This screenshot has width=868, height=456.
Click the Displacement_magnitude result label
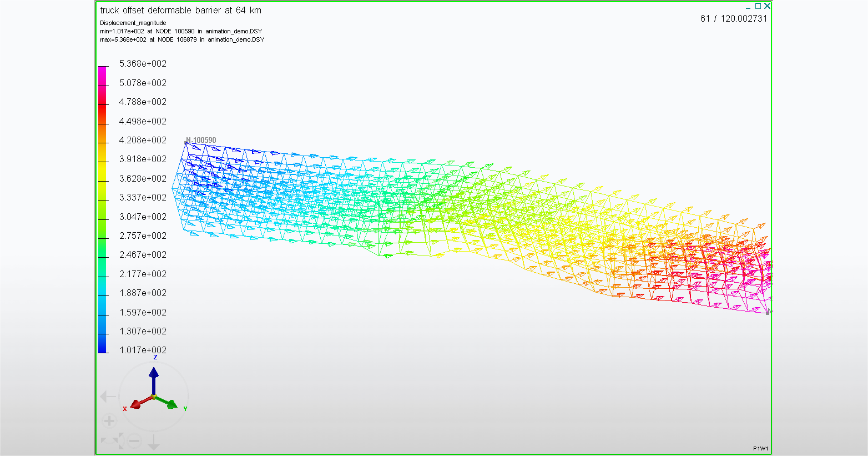(x=133, y=23)
